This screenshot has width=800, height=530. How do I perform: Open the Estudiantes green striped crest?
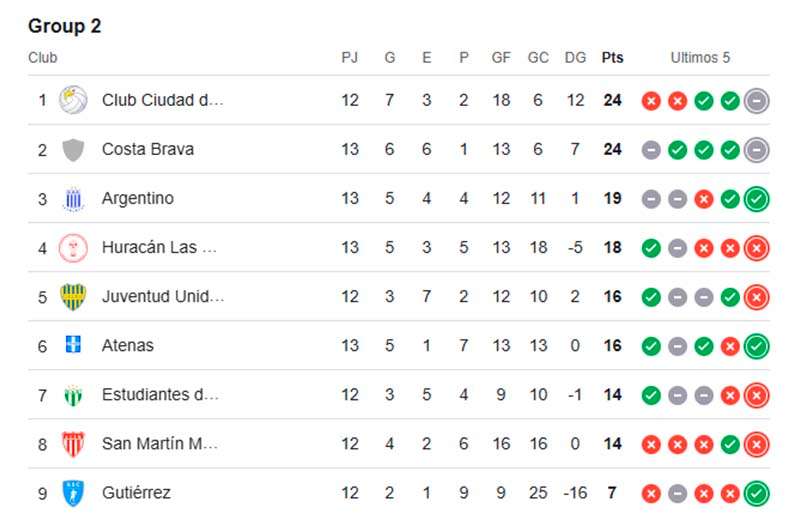coord(73,395)
